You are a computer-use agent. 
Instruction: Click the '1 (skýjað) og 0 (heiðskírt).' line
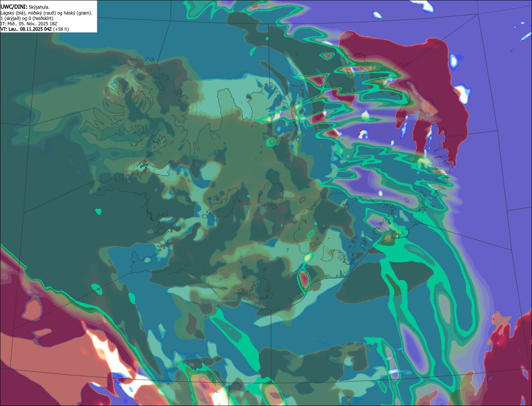tap(27, 18)
